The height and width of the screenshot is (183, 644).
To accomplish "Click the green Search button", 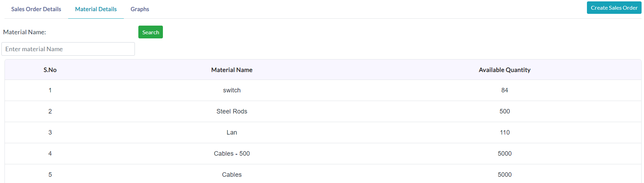I will click(150, 32).
